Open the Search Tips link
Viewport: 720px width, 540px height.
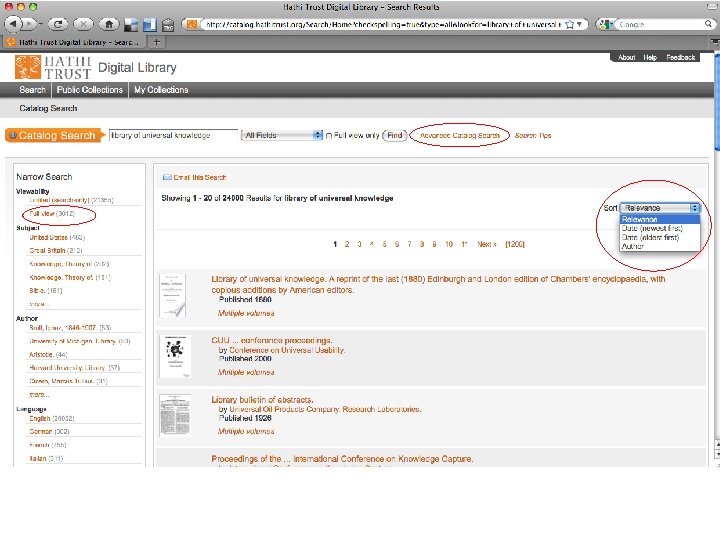pos(533,135)
